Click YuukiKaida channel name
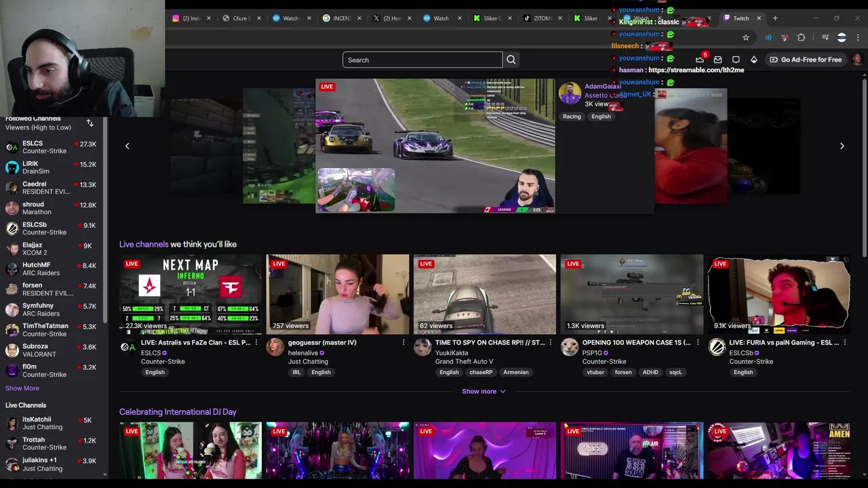Screen dimensions: 868x488 452,353
